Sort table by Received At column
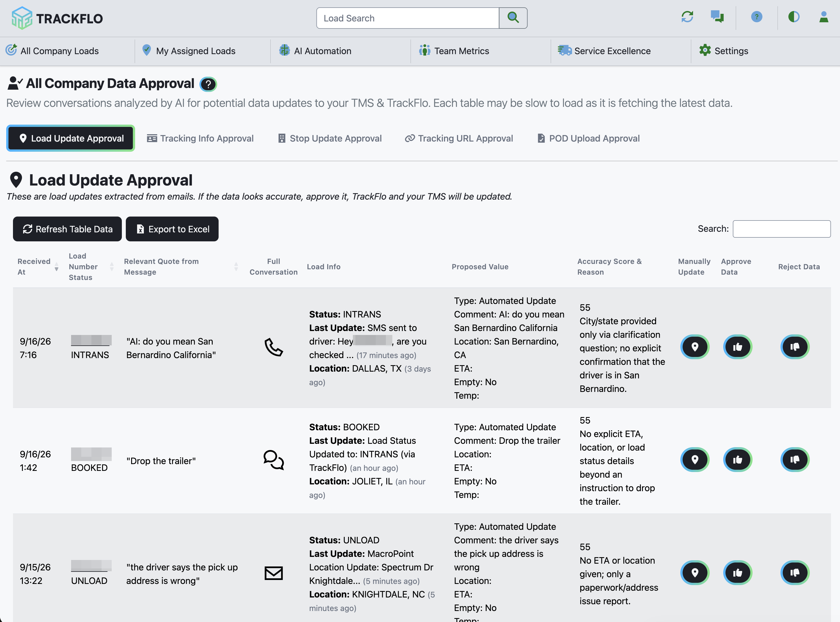 (38, 266)
